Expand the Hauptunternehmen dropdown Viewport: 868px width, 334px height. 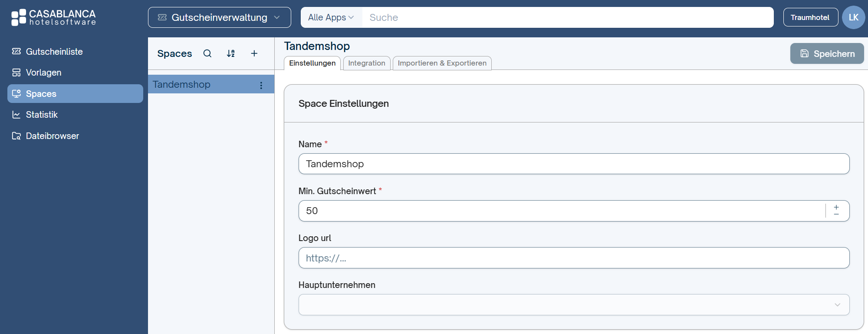574,305
